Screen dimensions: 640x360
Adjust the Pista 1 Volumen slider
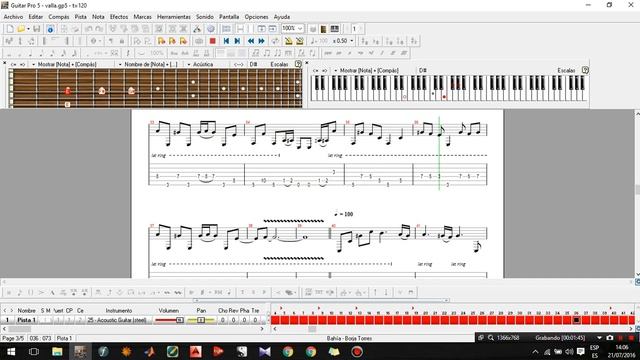coord(169,320)
